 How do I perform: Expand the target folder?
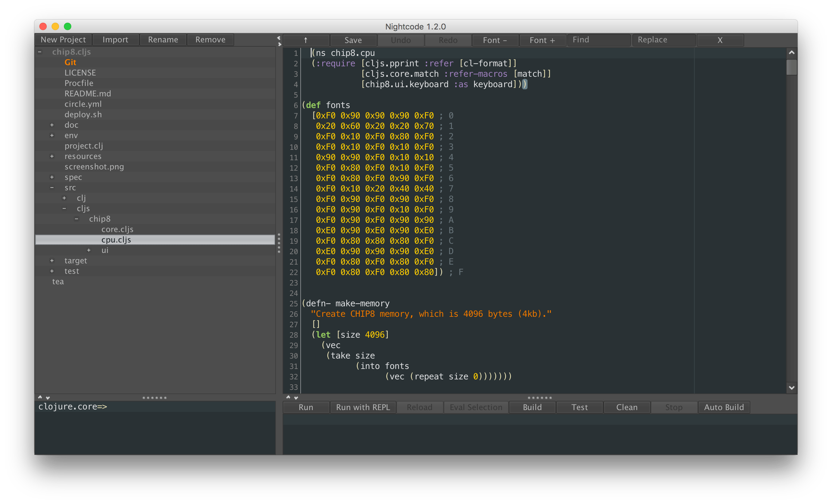(52, 261)
